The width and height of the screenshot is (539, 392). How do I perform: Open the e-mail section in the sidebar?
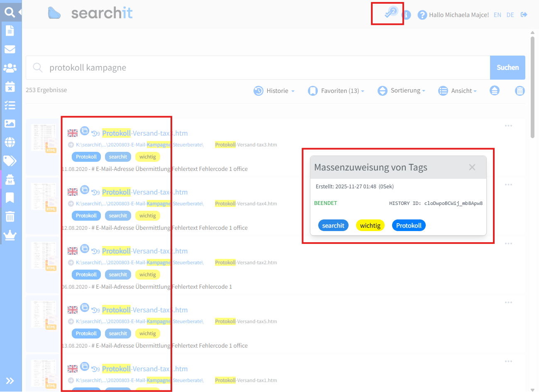[x=10, y=49]
